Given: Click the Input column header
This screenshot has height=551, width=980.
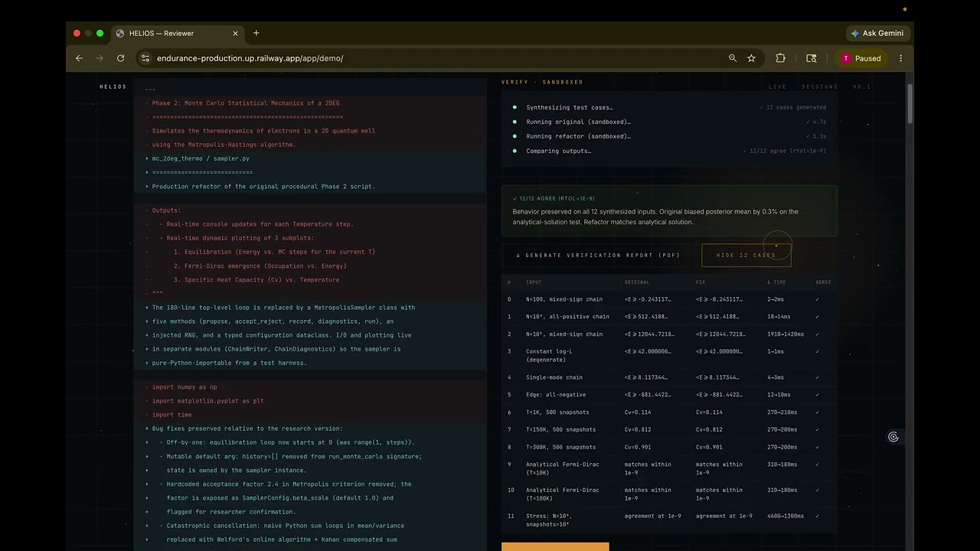Looking at the screenshot, I should tap(534, 282).
